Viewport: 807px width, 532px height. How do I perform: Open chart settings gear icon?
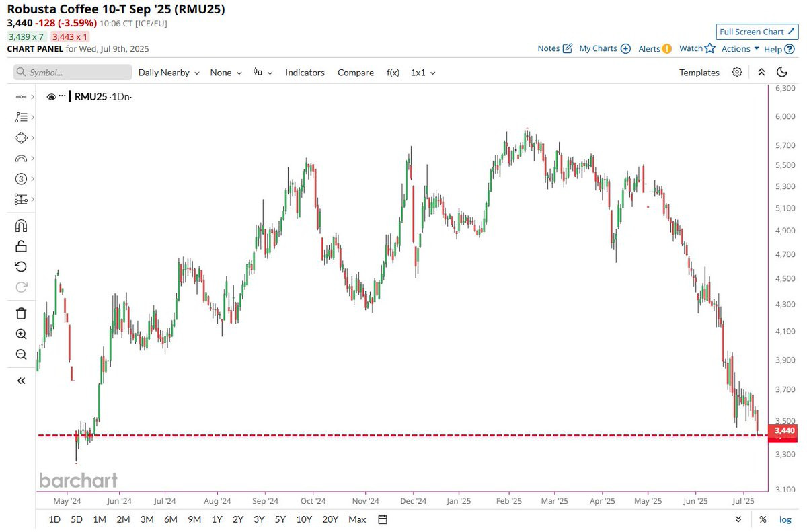(737, 72)
